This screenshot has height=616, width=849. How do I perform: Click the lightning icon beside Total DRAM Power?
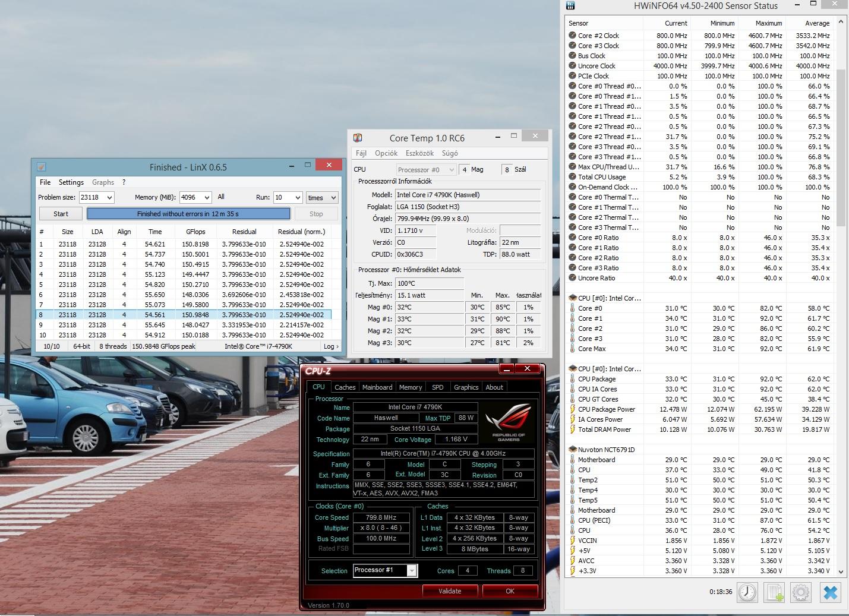point(573,429)
